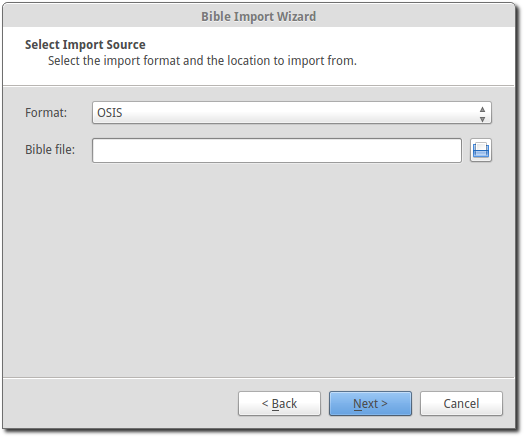Screen dimensions: 524x437
Task: Click the empty gray area below Bible file
Action: (259, 267)
